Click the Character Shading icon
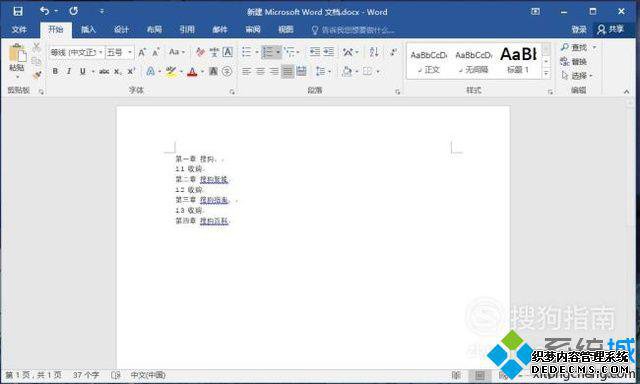 click(x=213, y=71)
